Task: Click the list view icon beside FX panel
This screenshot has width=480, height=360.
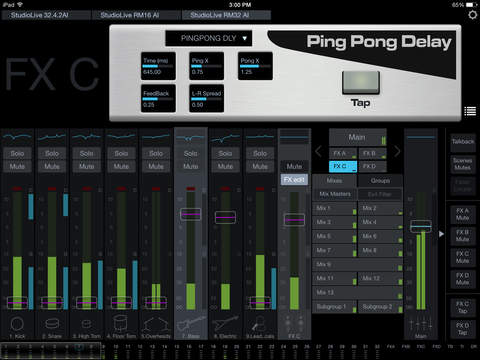Action: tap(470, 111)
